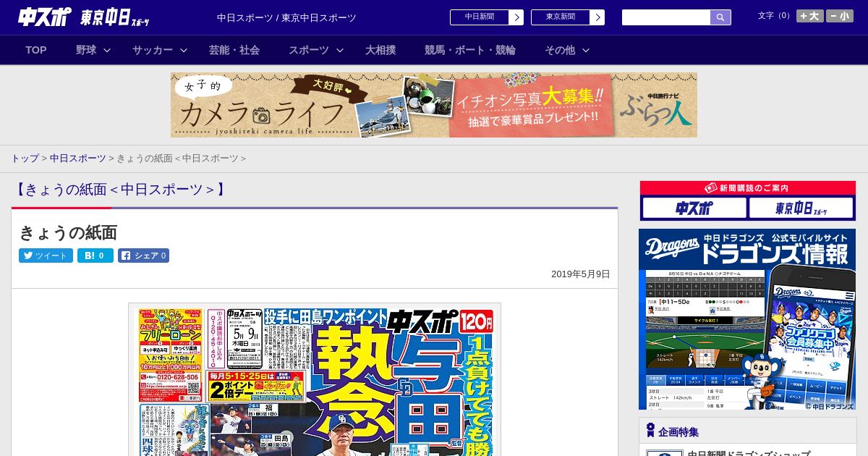
Task: Open the カメラライフ banner advertisement
Action: pyautogui.click(x=434, y=105)
